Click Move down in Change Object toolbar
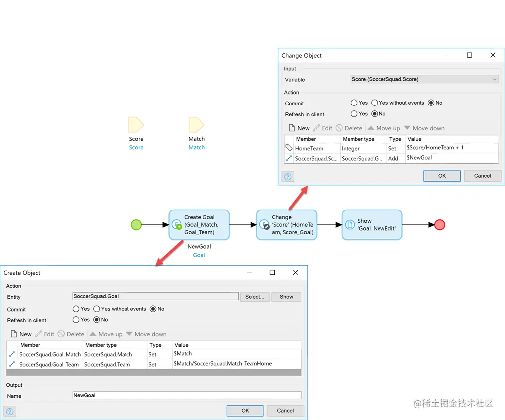This screenshot has width=505, height=420. (x=424, y=128)
